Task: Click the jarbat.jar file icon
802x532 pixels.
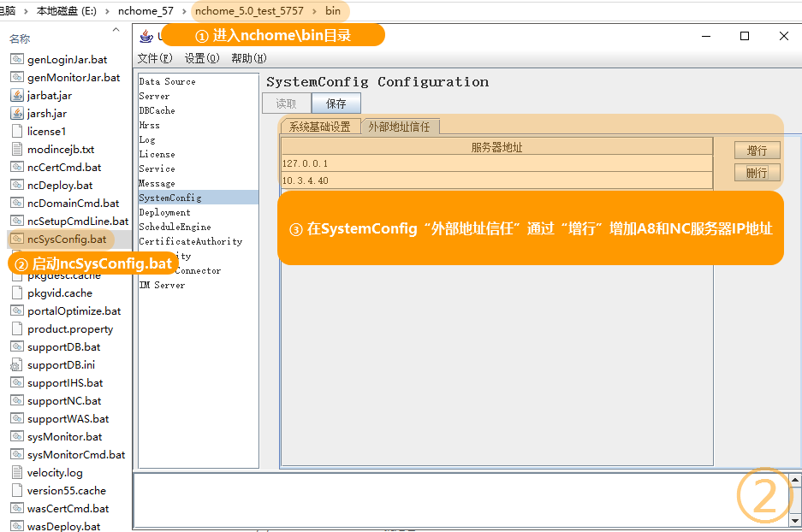Action: tap(16, 96)
